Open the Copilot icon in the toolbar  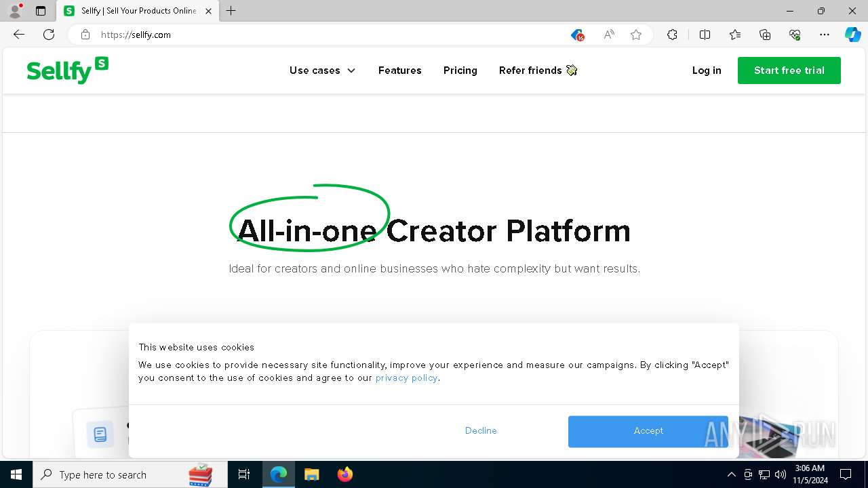tap(852, 35)
